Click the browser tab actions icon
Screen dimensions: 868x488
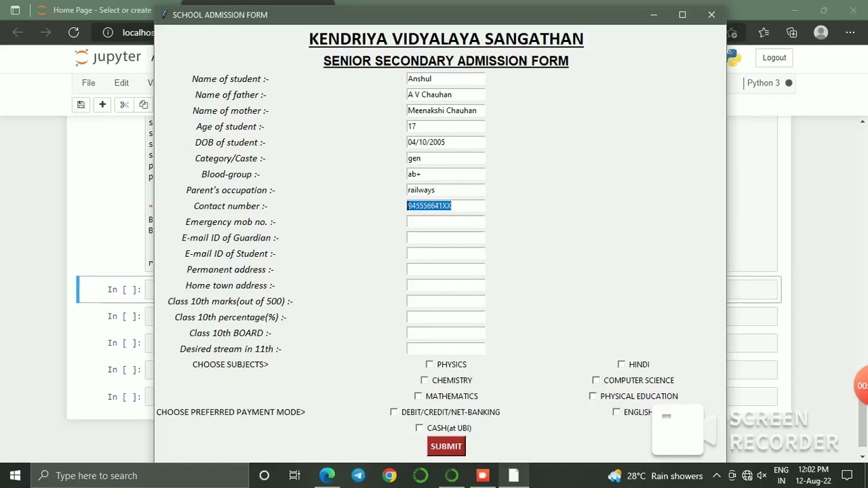pos(15,10)
